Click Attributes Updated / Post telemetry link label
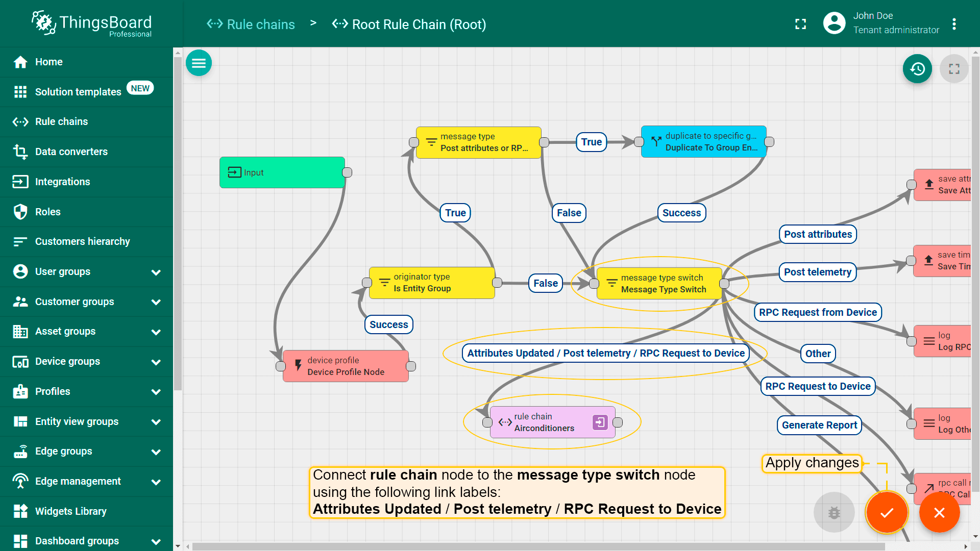Screen dimensions: 980x551 tap(606, 353)
